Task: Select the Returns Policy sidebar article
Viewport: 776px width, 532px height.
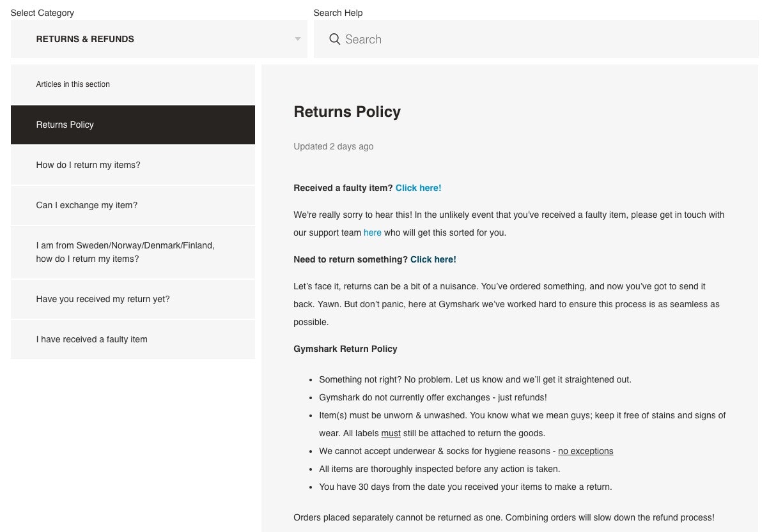Action: pyautogui.click(x=132, y=125)
